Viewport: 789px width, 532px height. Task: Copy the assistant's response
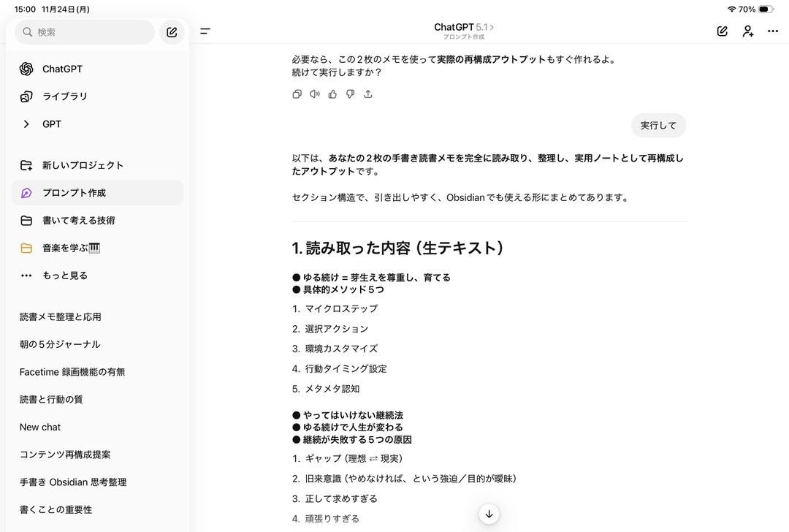(297, 94)
